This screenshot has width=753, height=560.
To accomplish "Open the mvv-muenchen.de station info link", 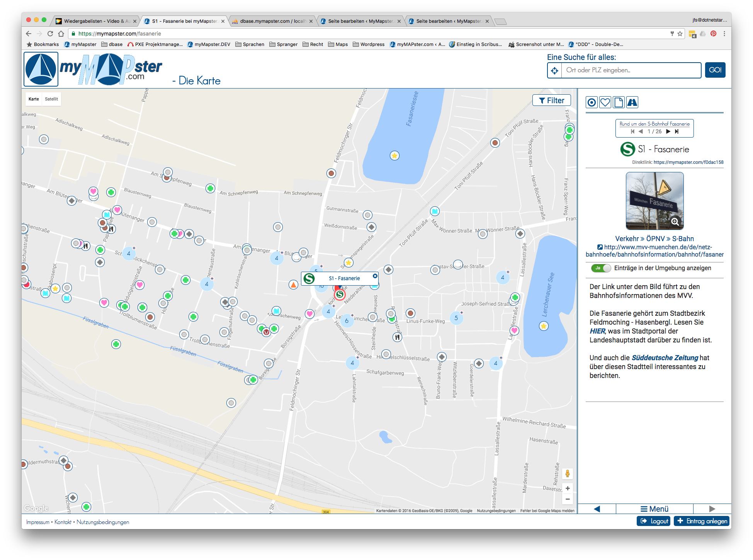I will tap(654, 250).
